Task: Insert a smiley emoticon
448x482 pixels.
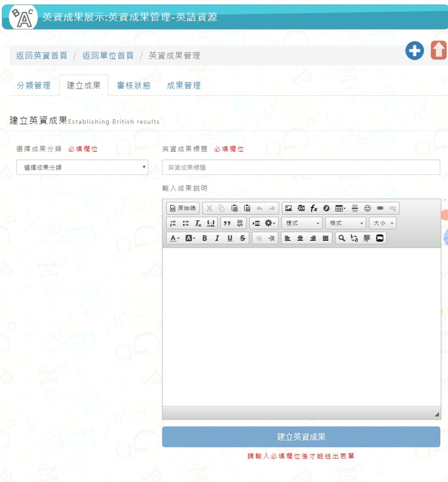Action: coord(367,208)
